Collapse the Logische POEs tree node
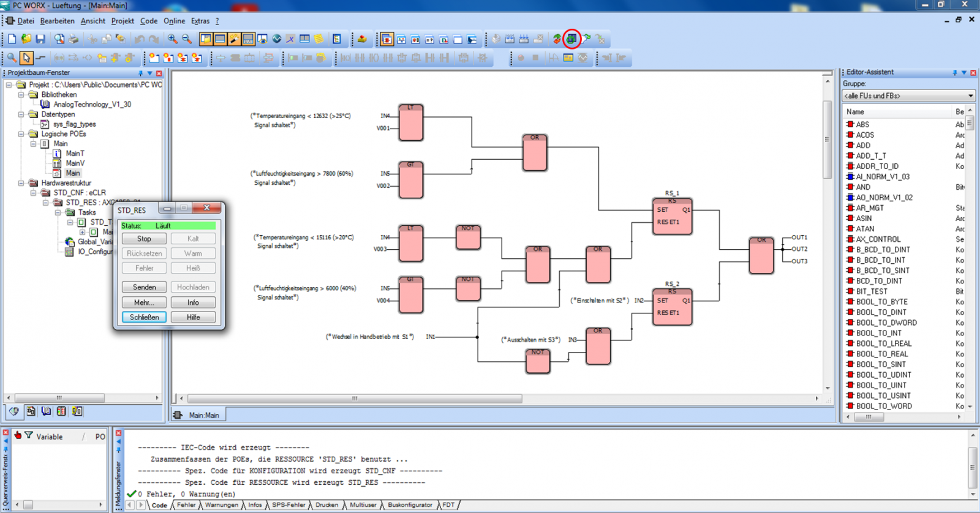 click(21, 134)
